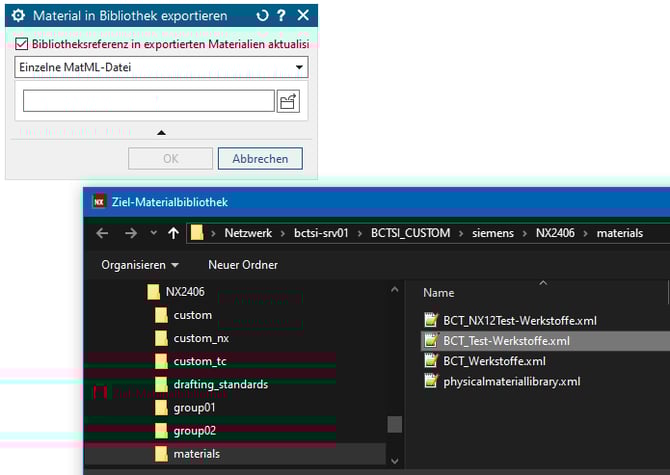Toggle Bibliotheksreferenz aktualisieren checkbox
This screenshot has width=670, height=475.
tap(23, 44)
